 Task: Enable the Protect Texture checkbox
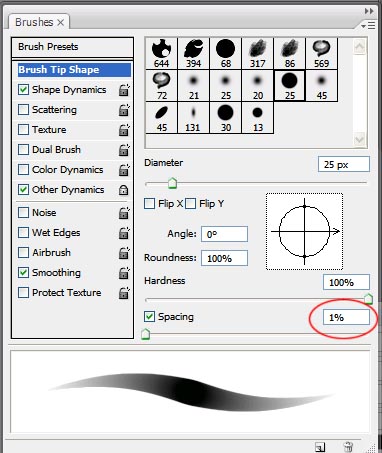[x=23, y=293]
